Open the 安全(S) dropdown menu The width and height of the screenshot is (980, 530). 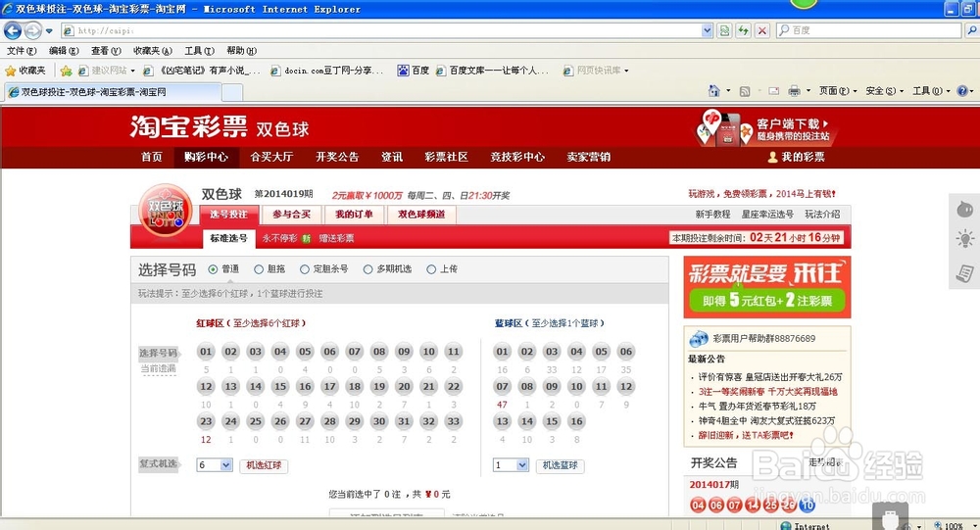[884, 91]
